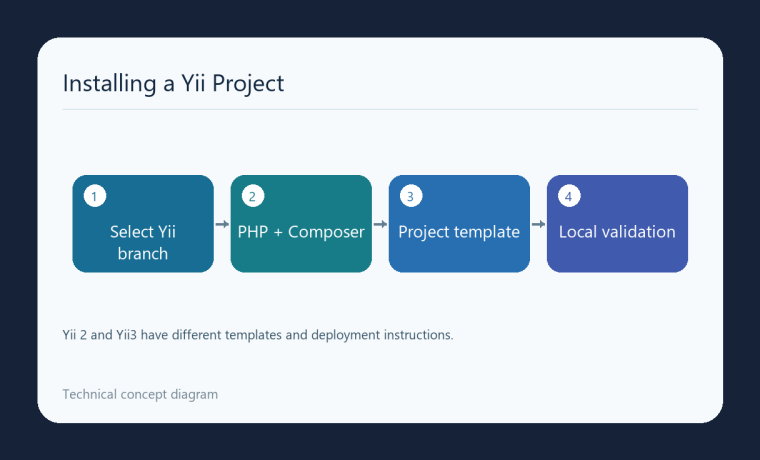
Task: Click the step 3 number badge
Action: coord(411,196)
